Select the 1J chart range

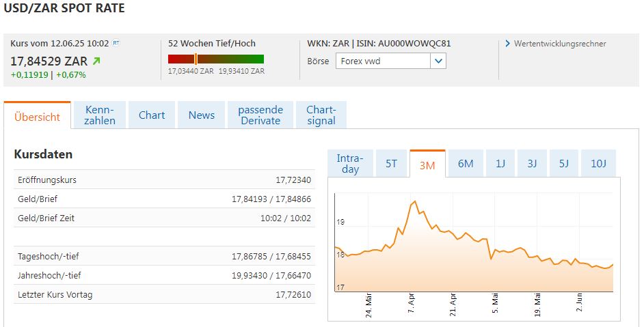pos(500,163)
